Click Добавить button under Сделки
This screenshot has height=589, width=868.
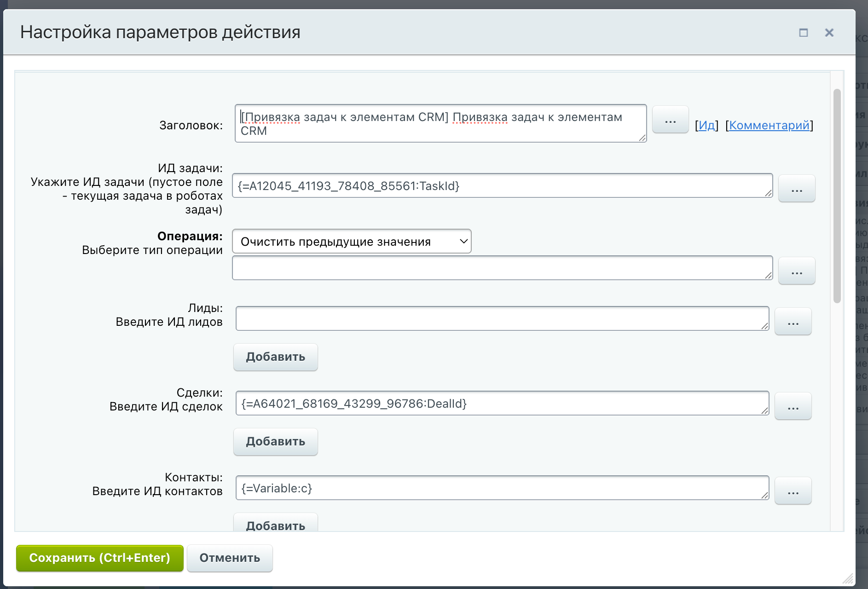click(x=275, y=442)
